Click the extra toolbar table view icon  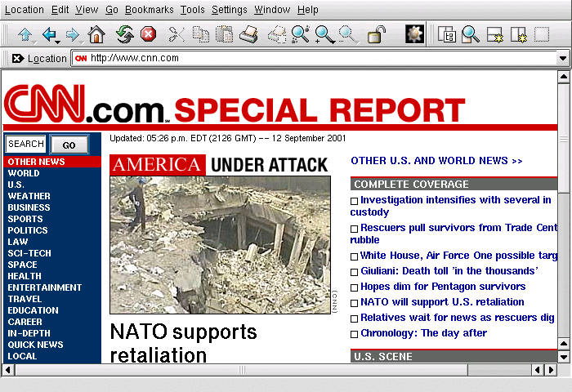[x=446, y=34]
